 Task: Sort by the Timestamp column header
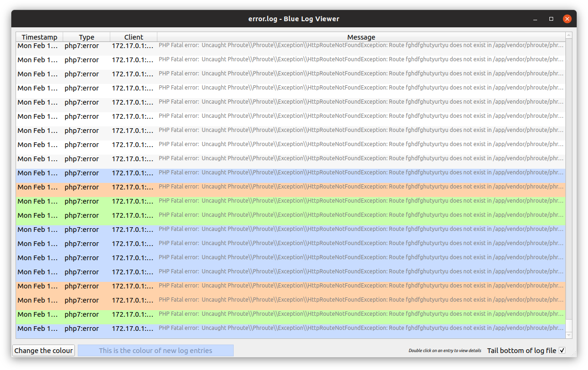40,37
